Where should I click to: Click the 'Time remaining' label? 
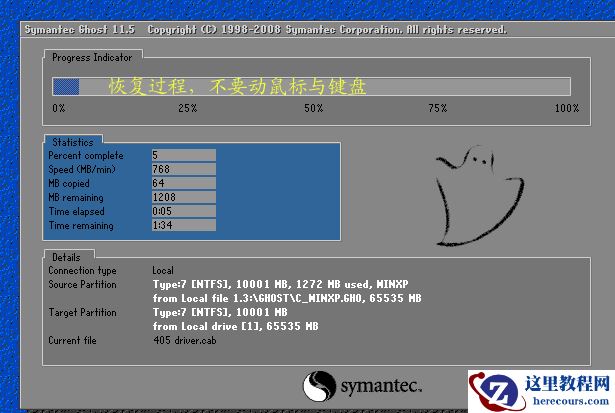pyautogui.click(x=81, y=226)
